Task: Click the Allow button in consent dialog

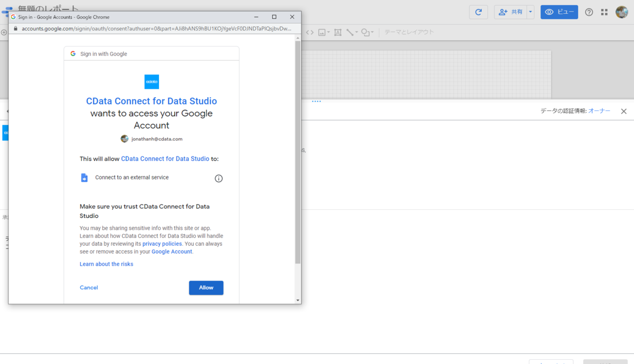Action: pos(206,287)
